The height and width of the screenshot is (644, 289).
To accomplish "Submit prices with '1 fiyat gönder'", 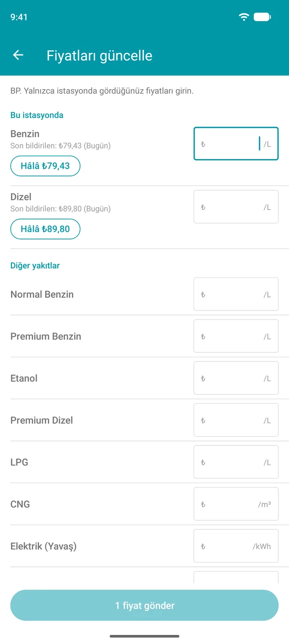I will click(144, 605).
